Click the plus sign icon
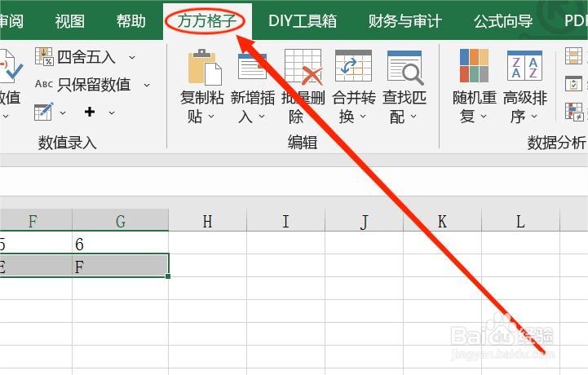Screen dimensions: 588x375 (90, 112)
